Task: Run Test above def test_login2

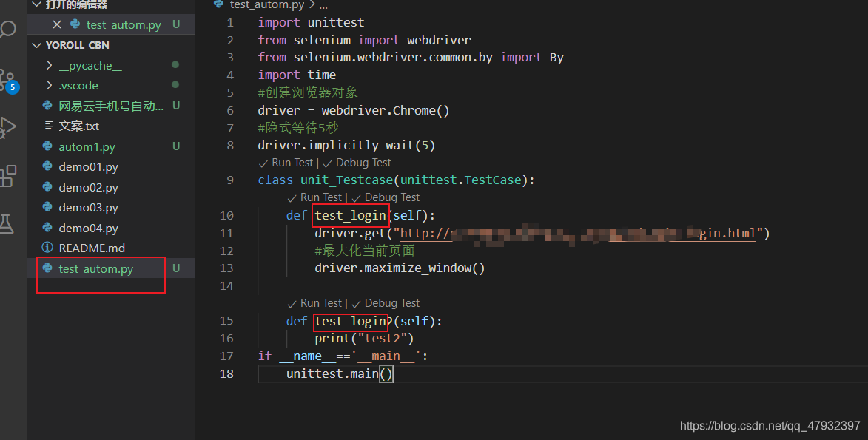Action: click(x=320, y=303)
